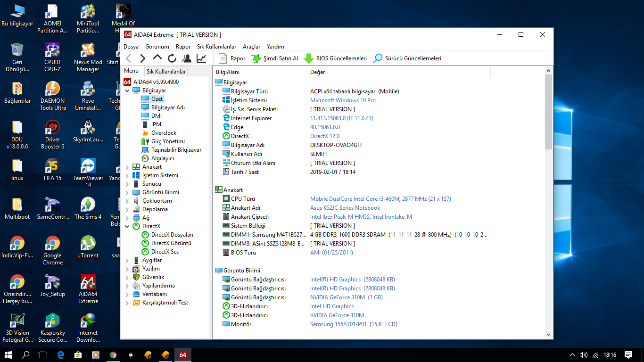
Task: Open Task View on the taskbar
Action: (x=43, y=355)
